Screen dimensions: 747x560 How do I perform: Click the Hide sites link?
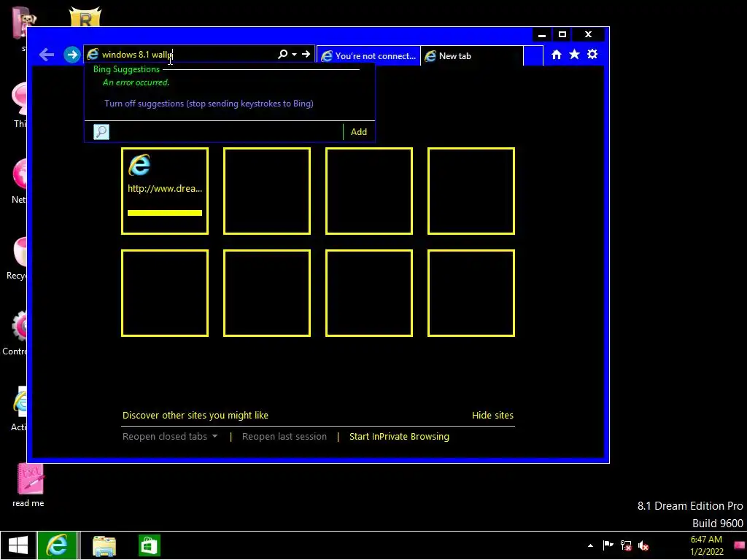tap(492, 415)
